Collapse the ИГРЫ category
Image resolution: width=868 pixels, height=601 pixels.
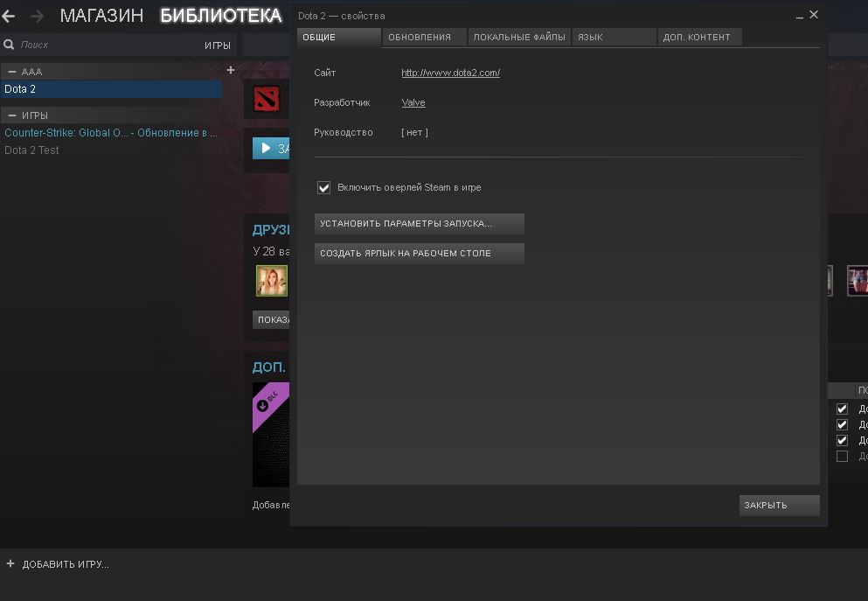(x=12, y=115)
